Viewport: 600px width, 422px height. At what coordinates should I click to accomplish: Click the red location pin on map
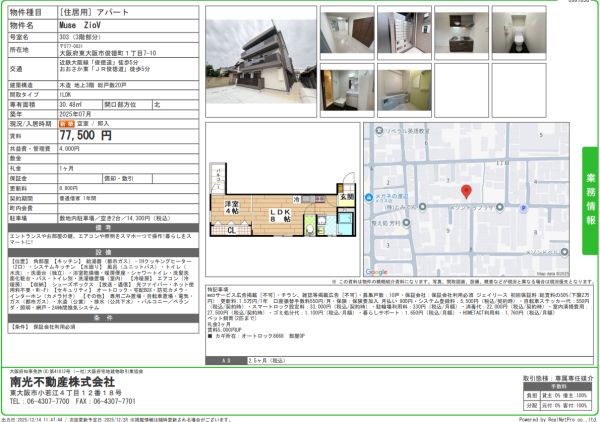click(x=466, y=191)
